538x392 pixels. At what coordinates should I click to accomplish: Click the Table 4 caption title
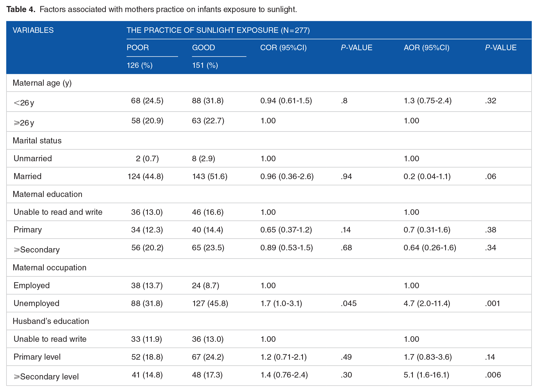coord(152,9)
